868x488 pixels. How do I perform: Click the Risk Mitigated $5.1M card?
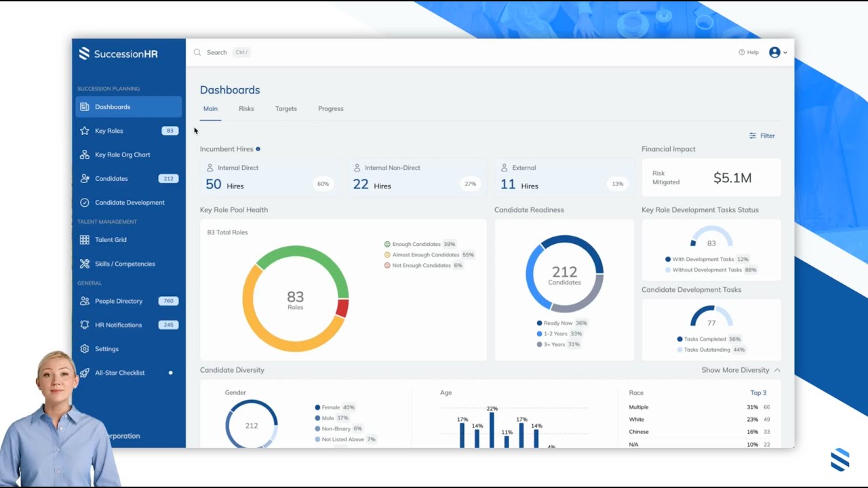[711, 178]
